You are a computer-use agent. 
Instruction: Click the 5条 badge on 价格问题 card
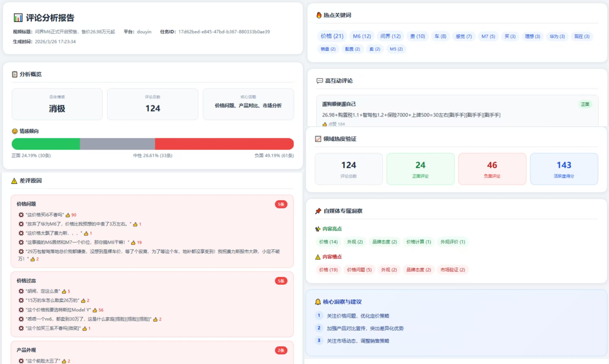point(281,204)
